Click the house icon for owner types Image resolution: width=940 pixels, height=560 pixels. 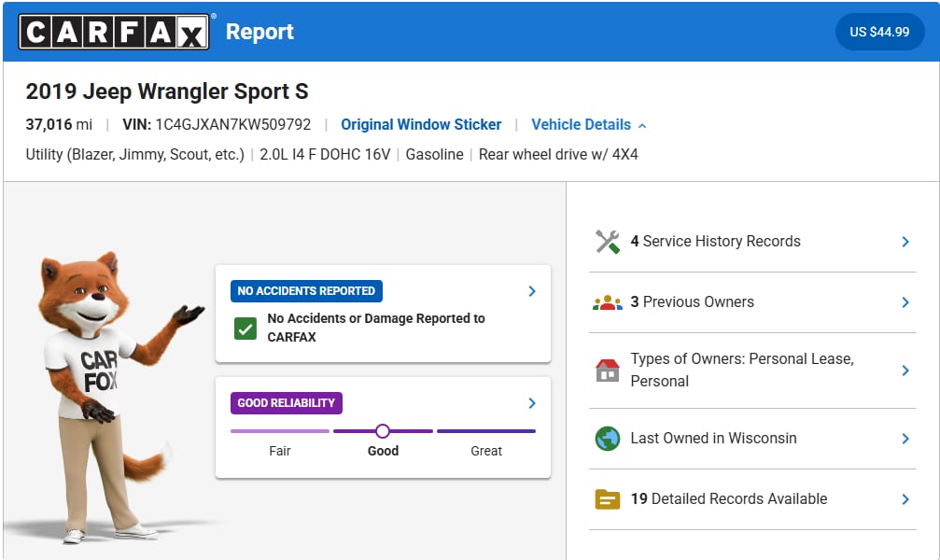(x=608, y=370)
